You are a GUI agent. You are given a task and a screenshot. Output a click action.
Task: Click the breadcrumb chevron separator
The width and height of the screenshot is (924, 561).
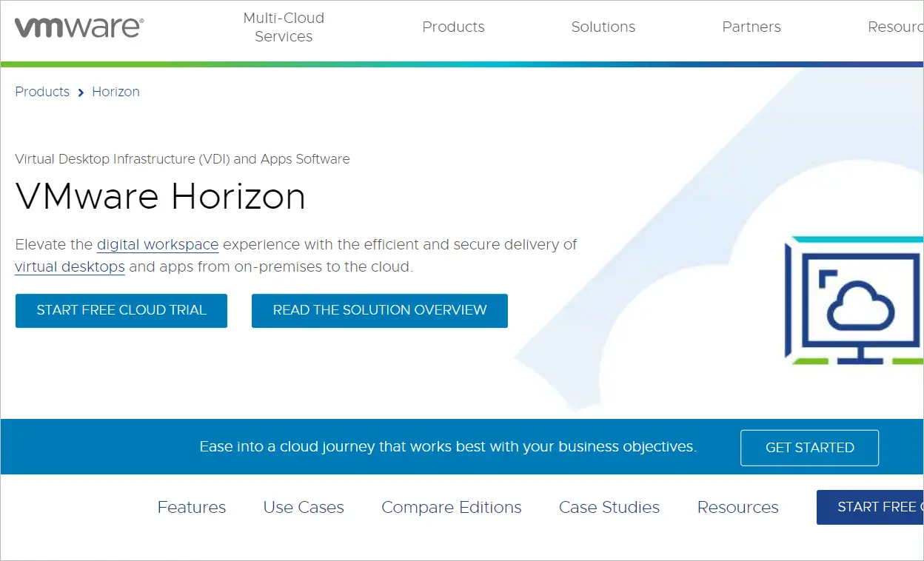coord(81,93)
